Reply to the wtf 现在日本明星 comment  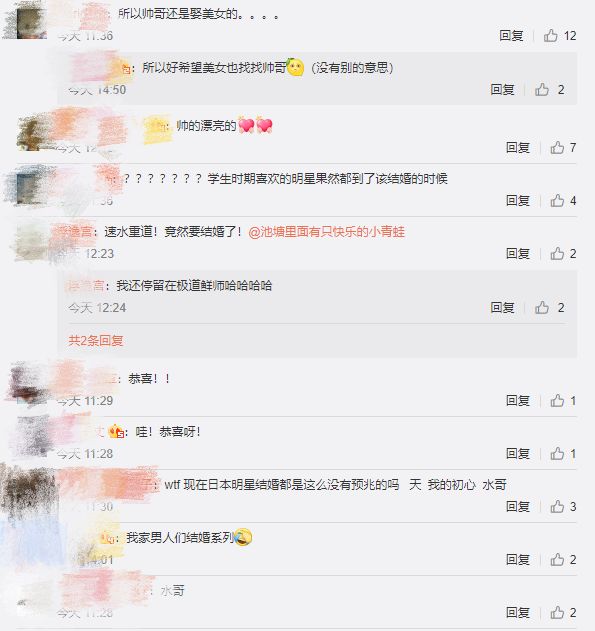517,506
